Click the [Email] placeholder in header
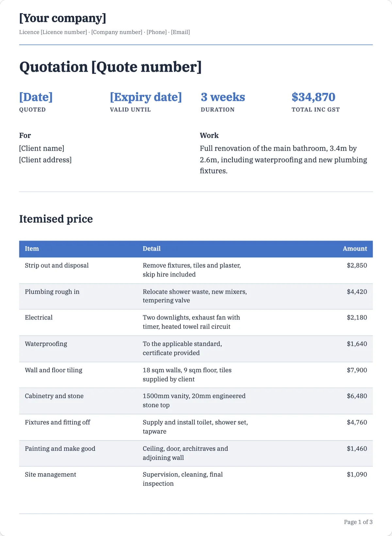Viewport: 392px width, 536px height. tap(180, 32)
